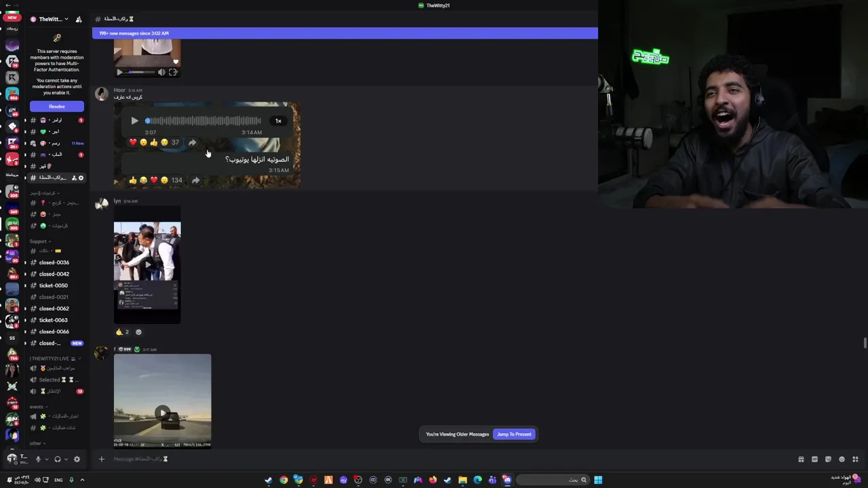Image resolution: width=868 pixels, height=488 pixels.
Task: Open the sticker picker
Action: click(x=828, y=459)
